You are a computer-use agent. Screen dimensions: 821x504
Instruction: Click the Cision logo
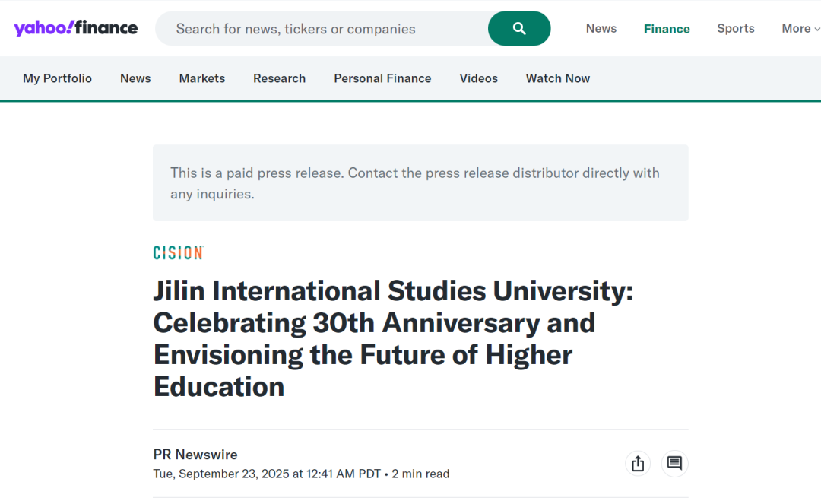tap(178, 253)
